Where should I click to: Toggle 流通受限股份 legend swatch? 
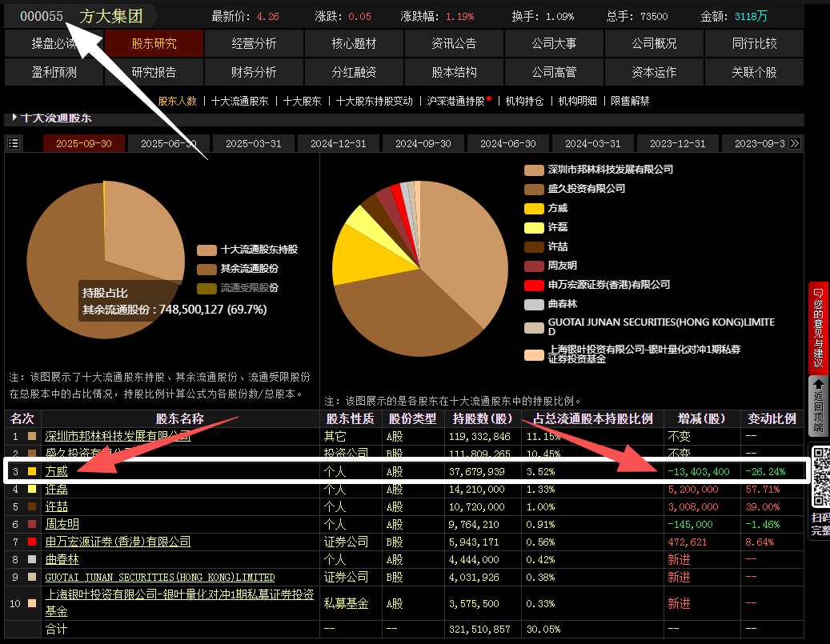click(206, 288)
